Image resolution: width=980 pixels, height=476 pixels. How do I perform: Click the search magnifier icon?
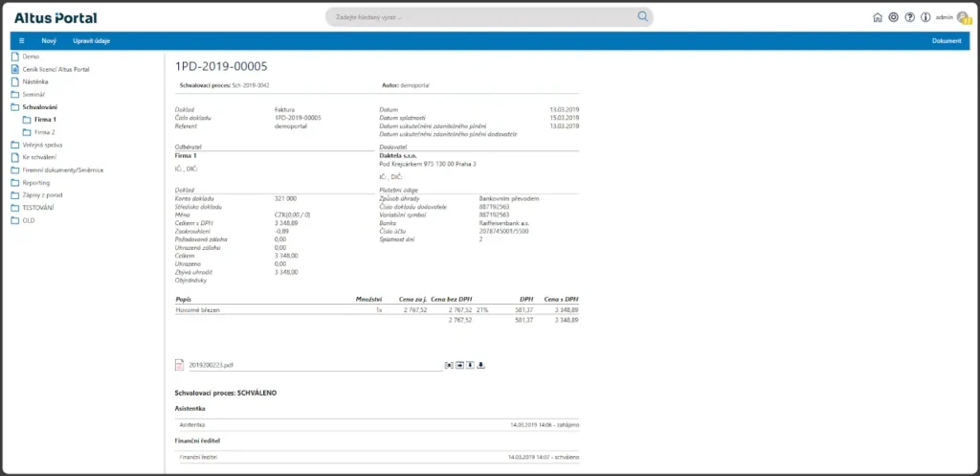tap(643, 16)
